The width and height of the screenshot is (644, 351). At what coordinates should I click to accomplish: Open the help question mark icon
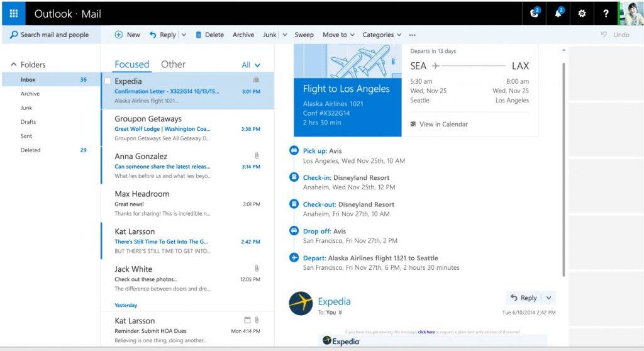[606, 14]
